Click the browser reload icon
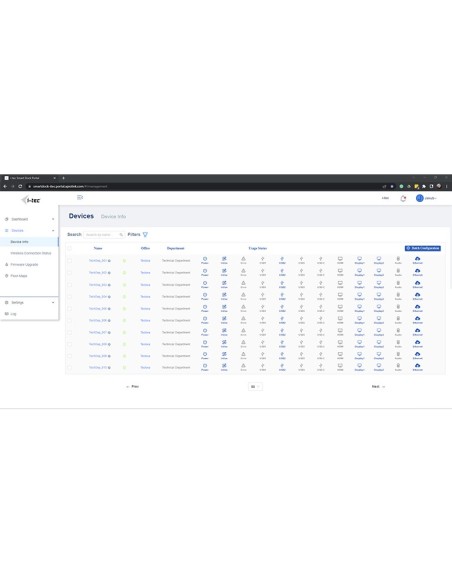Viewport: 452px width, 584px height. [20, 186]
